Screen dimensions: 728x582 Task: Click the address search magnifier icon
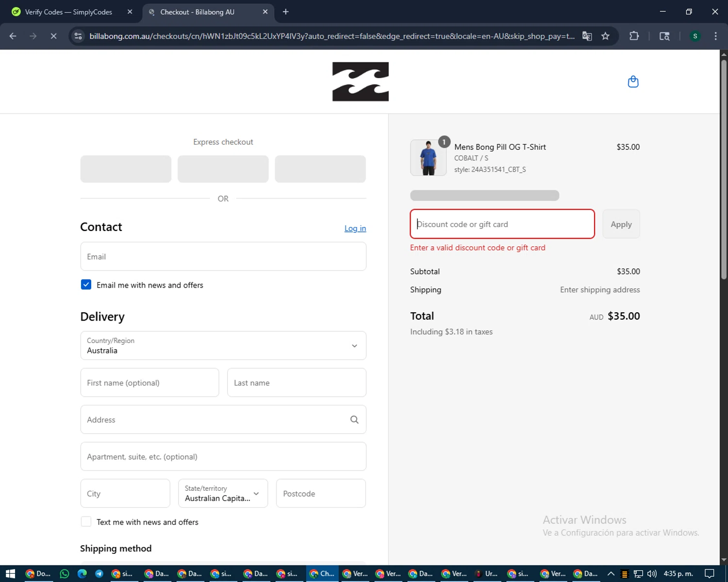pos(354,420)
